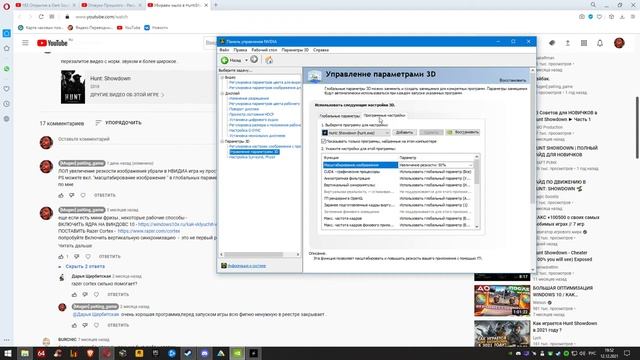Open Discord from taskbar
Viewport: 640px width, 360px height.
204,353
